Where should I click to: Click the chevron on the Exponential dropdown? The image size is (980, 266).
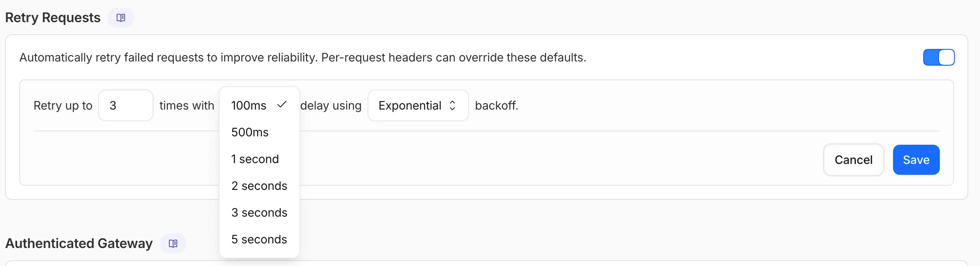pyautogui.click(x=453, y=105)
